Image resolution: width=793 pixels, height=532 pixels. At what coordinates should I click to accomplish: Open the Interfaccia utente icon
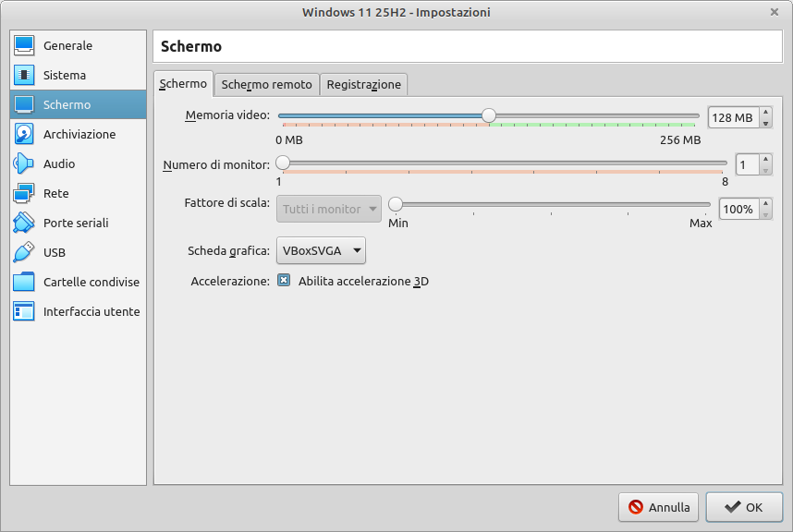(x=24, y=311)
